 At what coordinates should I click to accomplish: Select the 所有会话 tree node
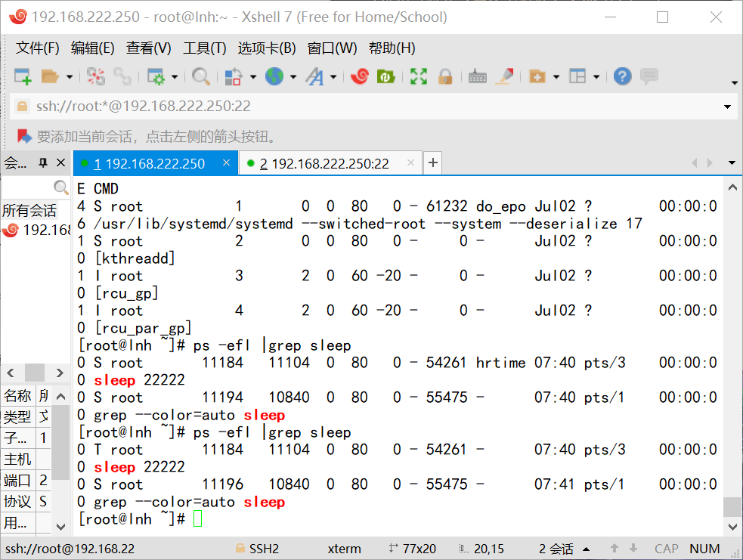(29, 210)
